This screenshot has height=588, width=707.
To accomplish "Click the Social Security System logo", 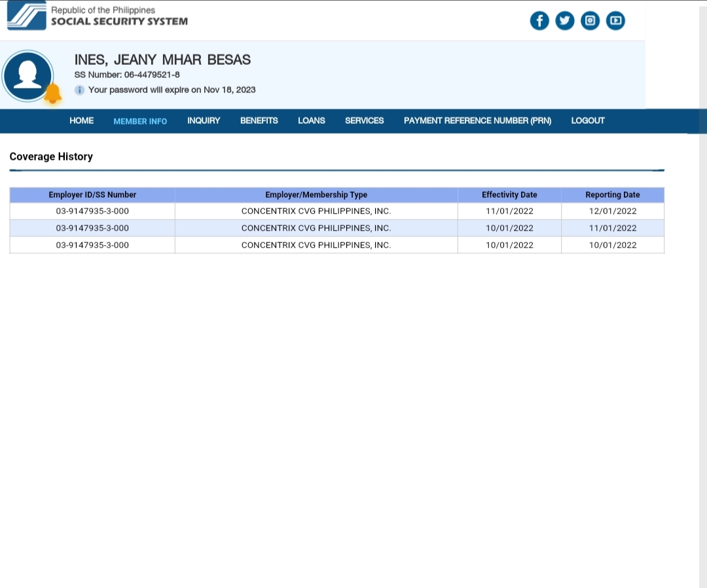I will pos(26,16).
